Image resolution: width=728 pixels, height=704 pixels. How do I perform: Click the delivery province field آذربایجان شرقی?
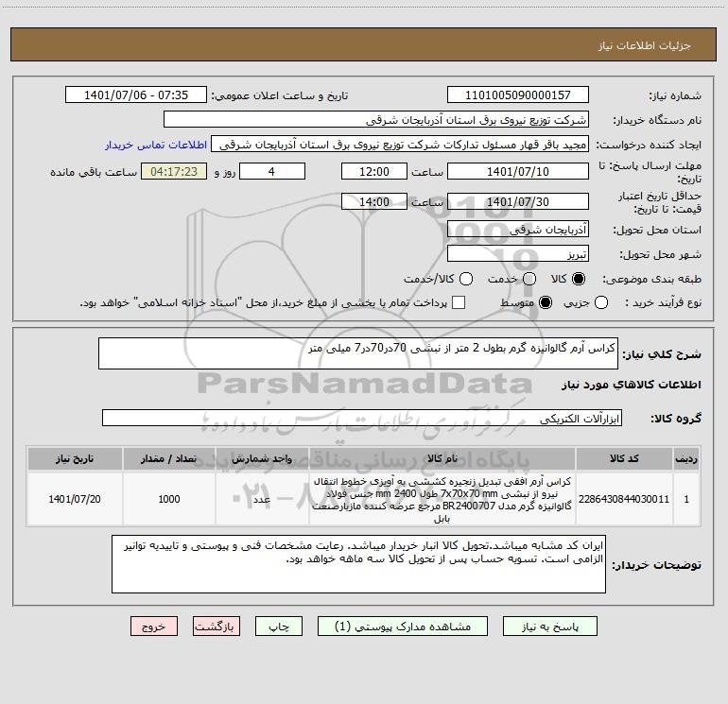(x=518, y=229)
